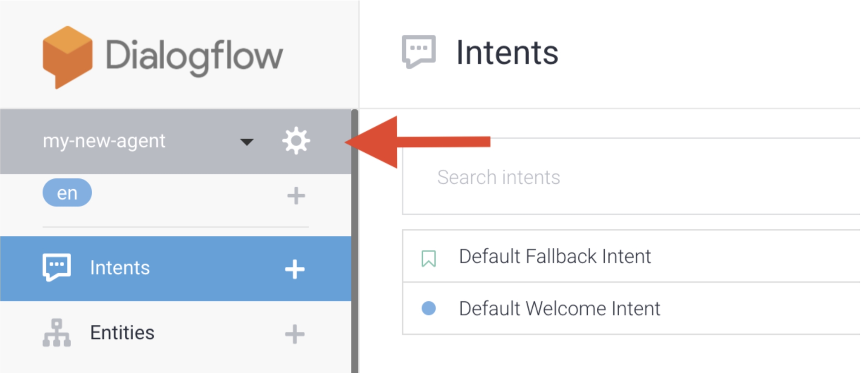Add a new intent with plus icon

pos(295,269)
